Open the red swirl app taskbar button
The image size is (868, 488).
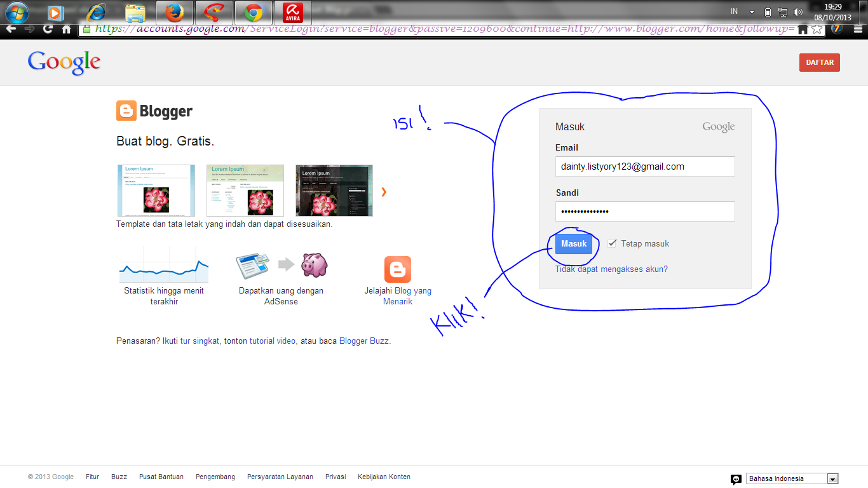point(214,11)
